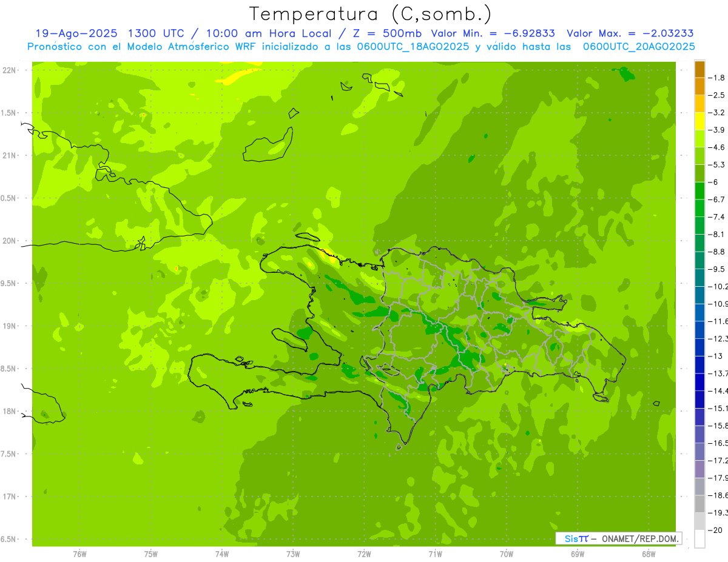This screenshot has width=728, height=562.
Task: Click the colorbar swatch between -4.6 and -5.3
Action: tap(699, 156)
